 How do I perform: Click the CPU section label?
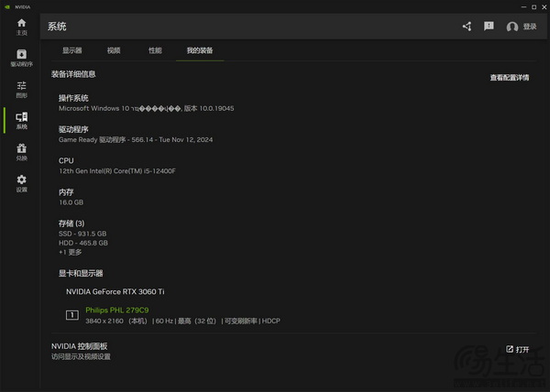(x=66, y=160)
